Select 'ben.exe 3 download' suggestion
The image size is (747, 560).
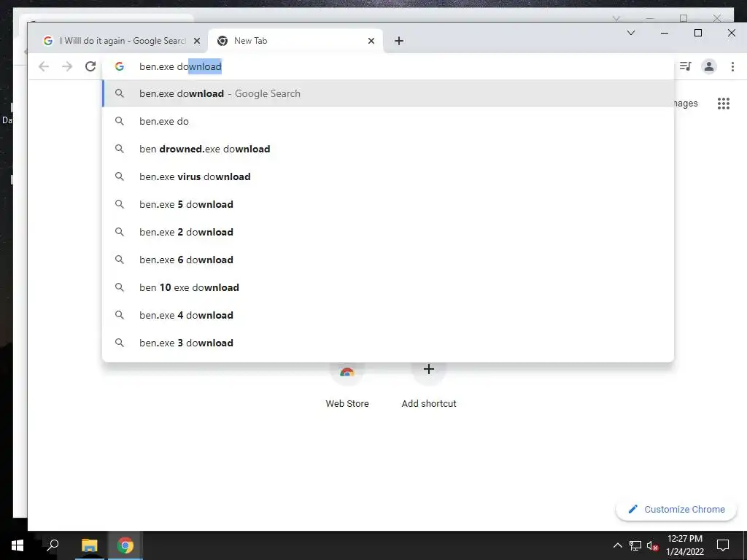pyautogui.click(x=388, y=343)
